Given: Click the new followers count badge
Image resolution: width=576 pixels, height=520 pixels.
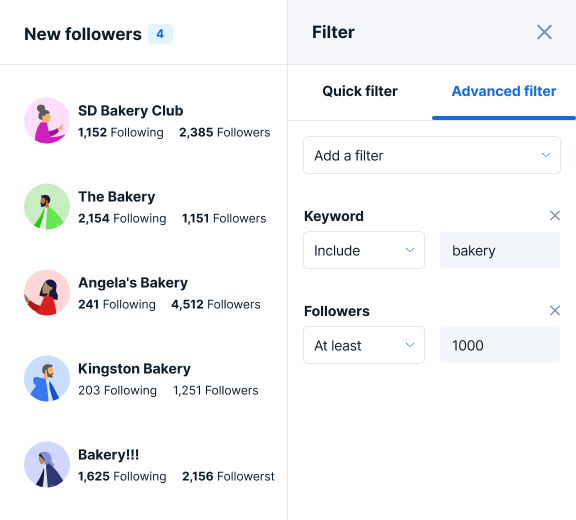Looking at the screenshot, I should (x=160, y=34).
